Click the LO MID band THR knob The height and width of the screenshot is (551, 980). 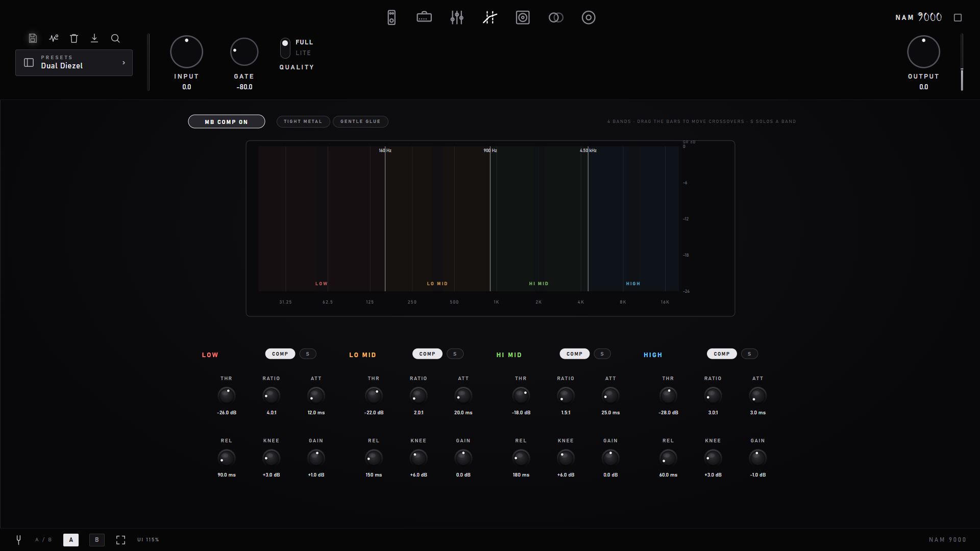pyautogui.click(x=374, y=395)
